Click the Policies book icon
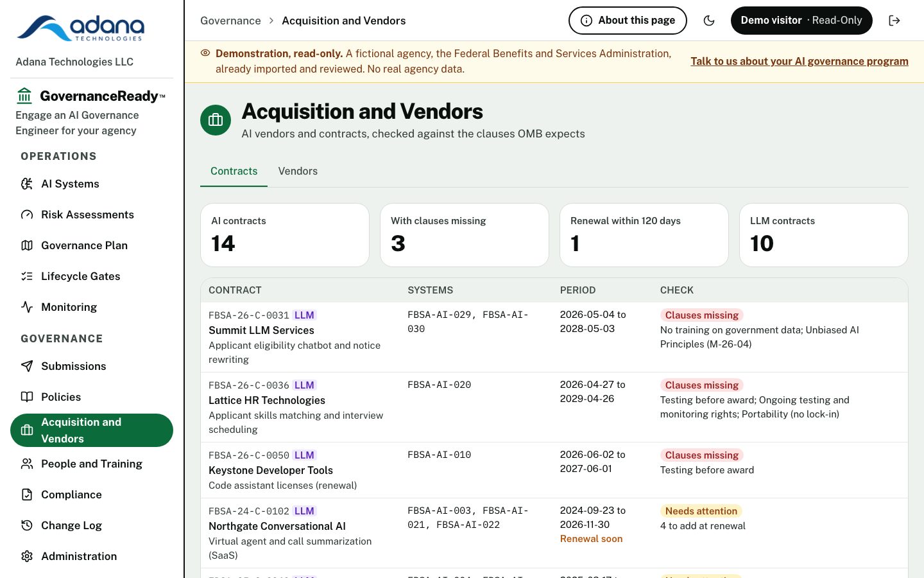This screenshot has height=578, width=924. (x=27, y=397)
